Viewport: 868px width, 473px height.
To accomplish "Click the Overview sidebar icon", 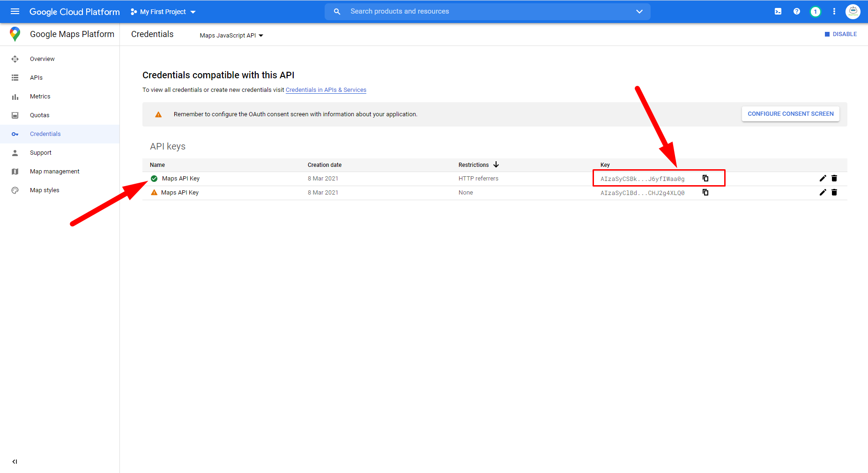I will pyautogui.click(x=15, y=59).
